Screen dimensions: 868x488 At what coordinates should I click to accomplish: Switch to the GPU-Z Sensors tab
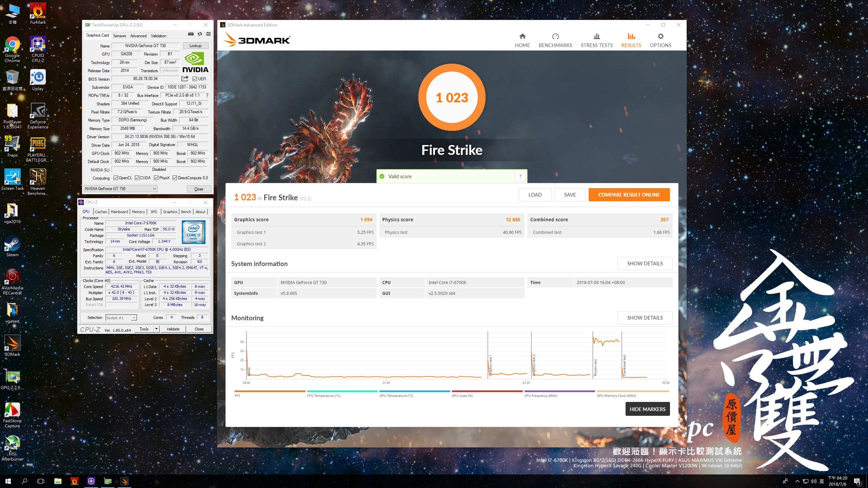pyautogui.click(x=119, y=36)
